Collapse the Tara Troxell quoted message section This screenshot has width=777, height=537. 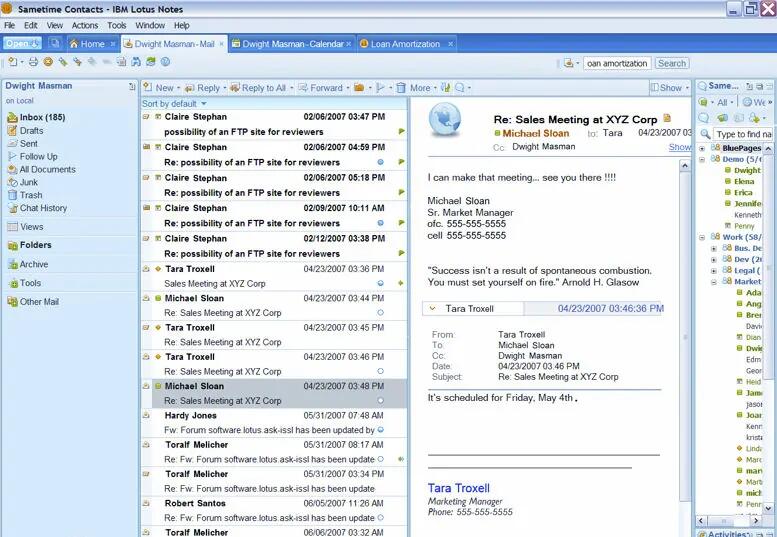(x=429, y=309)
